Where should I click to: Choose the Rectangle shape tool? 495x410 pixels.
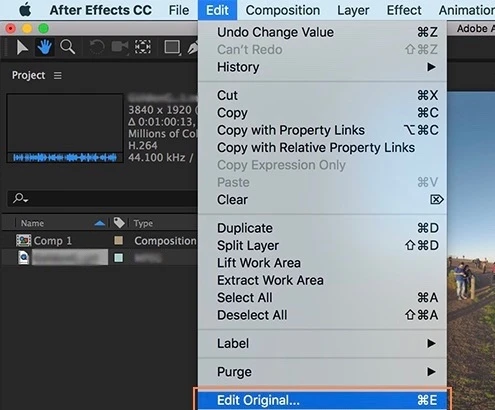coord(172,47)
